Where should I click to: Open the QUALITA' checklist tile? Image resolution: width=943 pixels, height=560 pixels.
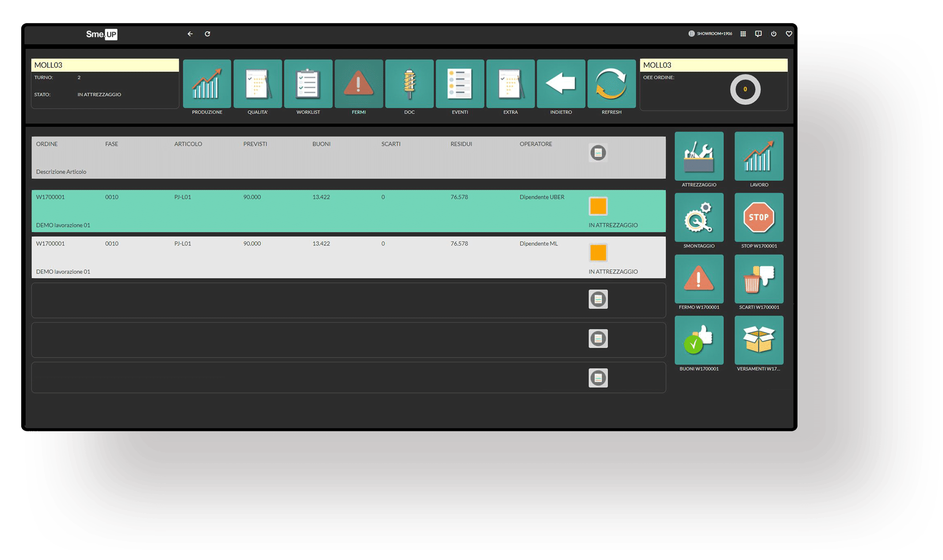coord(257,84)
